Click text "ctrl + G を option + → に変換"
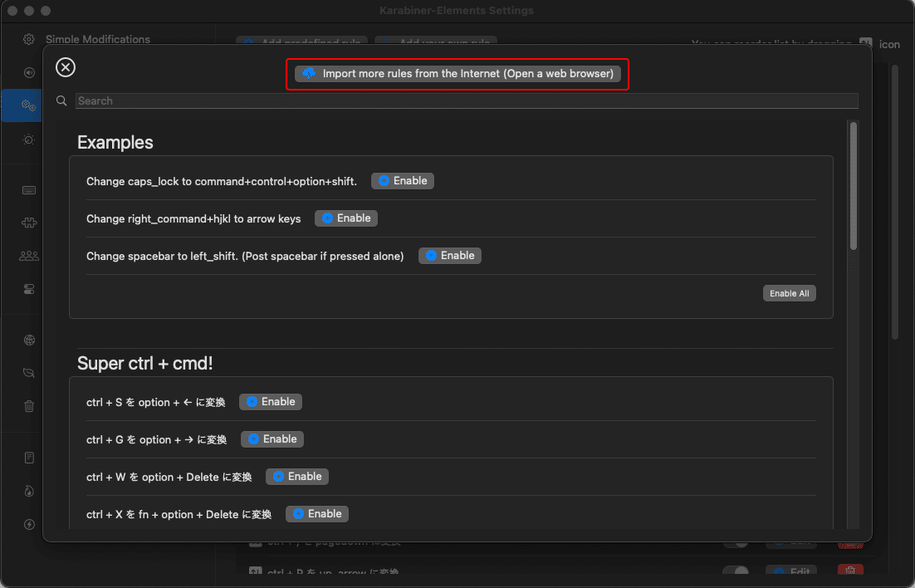Image resolution: width=915 pixels, height=588 pixels. pos(156,439)
